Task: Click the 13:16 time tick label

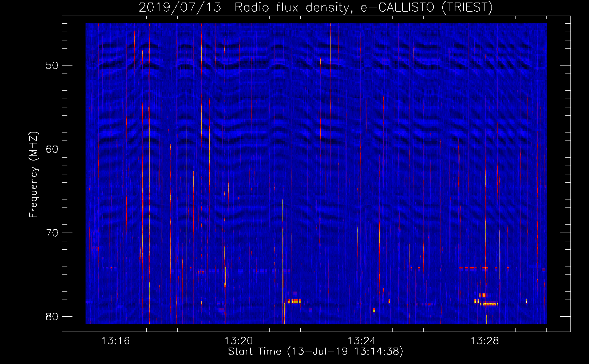Action: coord(115,341)
